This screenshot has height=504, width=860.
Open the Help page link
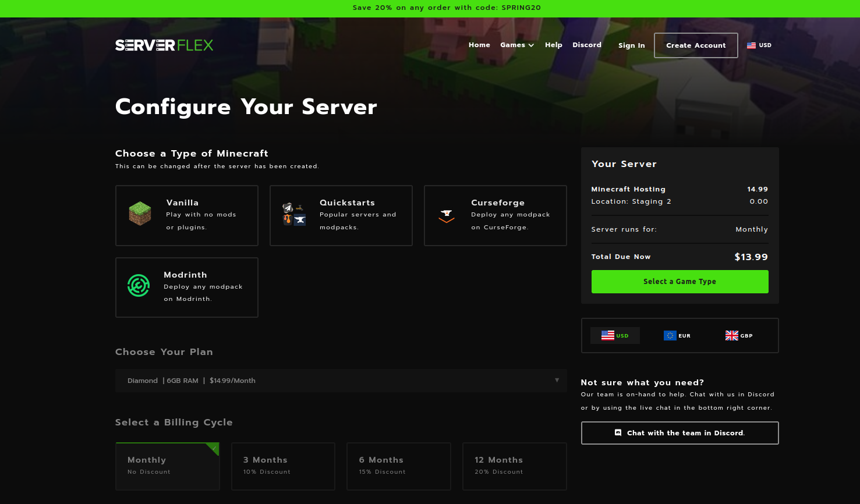pos(554,45)
